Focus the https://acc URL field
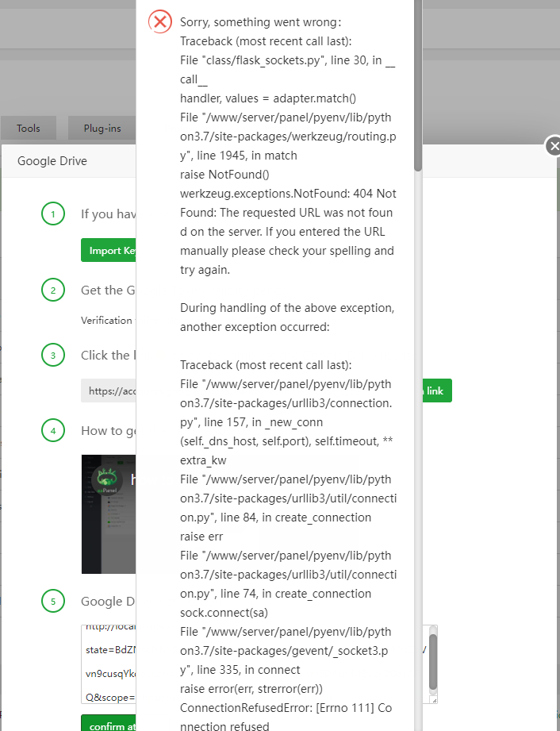 (x=109, y=391)
